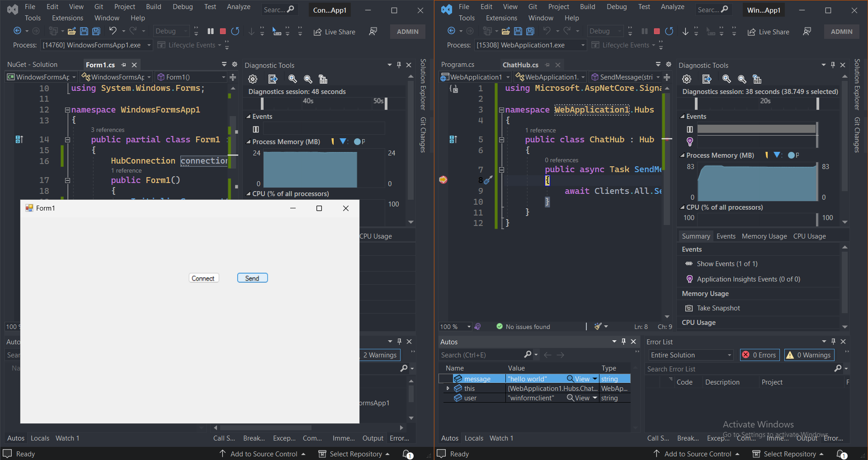This screenshot has height=460, width=868.
Task: Open Autos window search magnifier in right window
Action: [x=528, y=355]
